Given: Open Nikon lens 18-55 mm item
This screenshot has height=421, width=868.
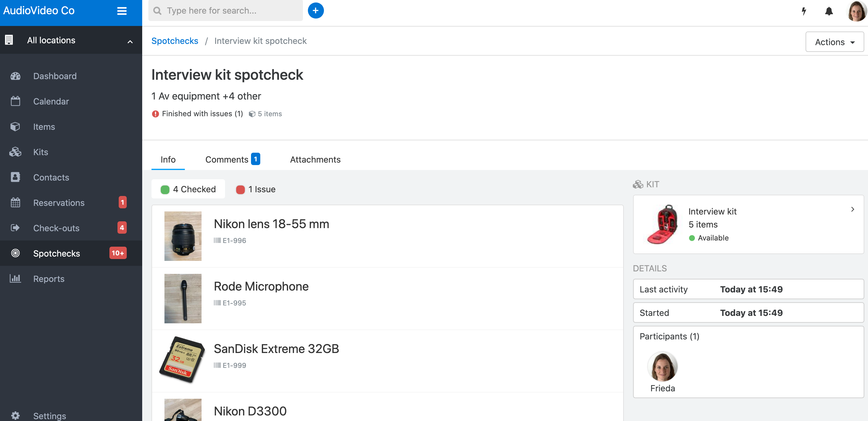Looking at the screenshot, I should pyautogui.click(x=272, y=224).
